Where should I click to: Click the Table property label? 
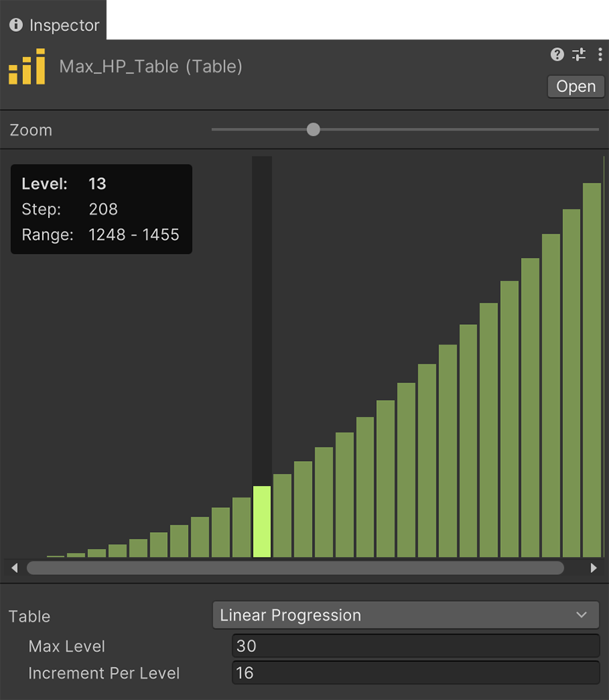(30, 617)
